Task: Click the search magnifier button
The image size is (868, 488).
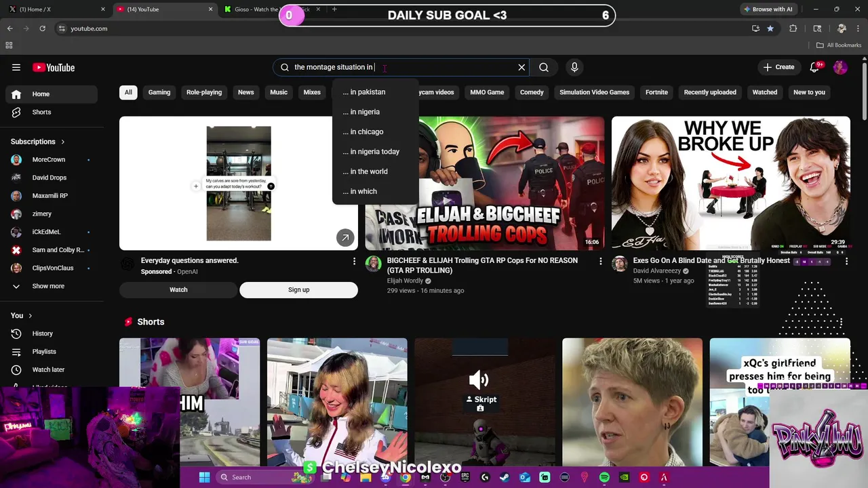Action: coord(544,67)
